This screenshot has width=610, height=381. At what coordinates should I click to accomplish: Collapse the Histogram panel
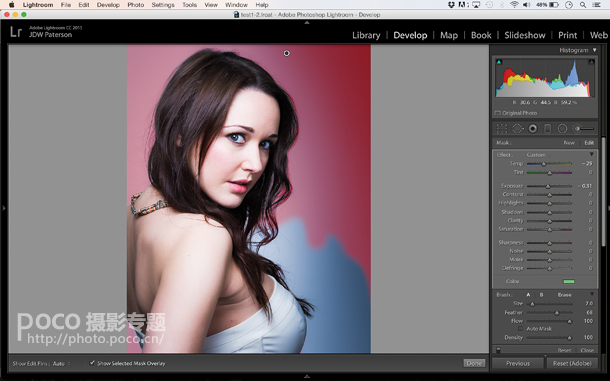click(x=594, y=50)
